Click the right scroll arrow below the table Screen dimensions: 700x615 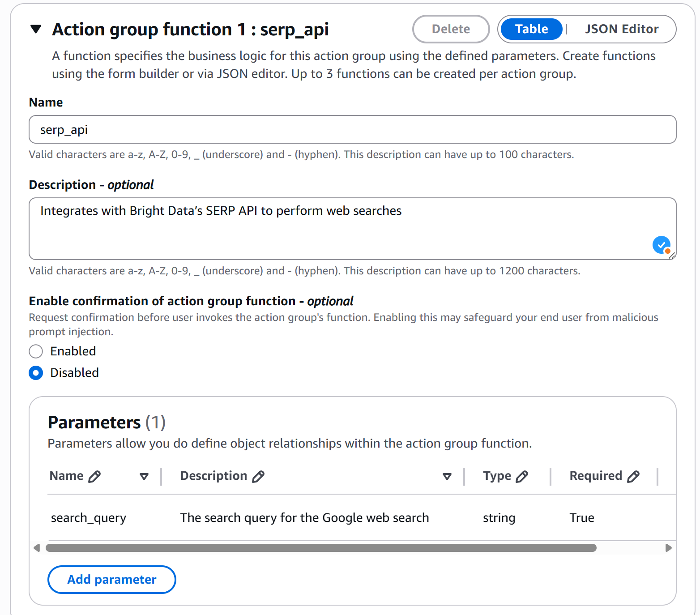[669, 547]
